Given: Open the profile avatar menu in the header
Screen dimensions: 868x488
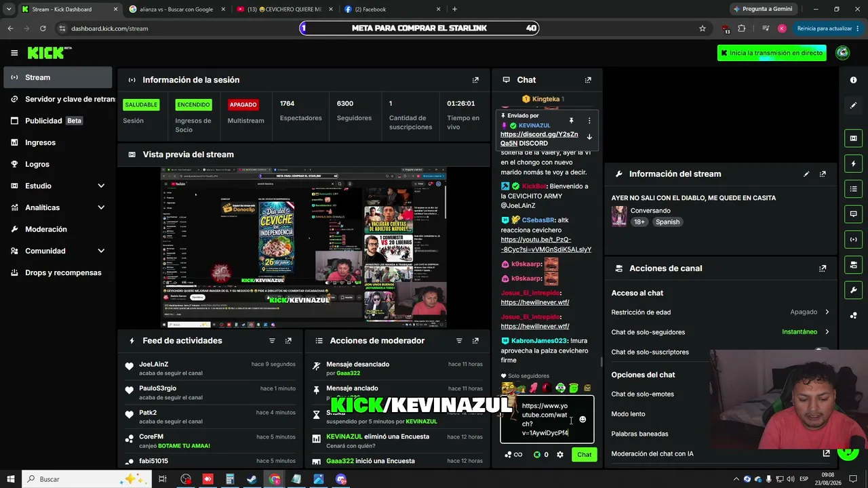Looking at the screenshot, I should point(843,53).
